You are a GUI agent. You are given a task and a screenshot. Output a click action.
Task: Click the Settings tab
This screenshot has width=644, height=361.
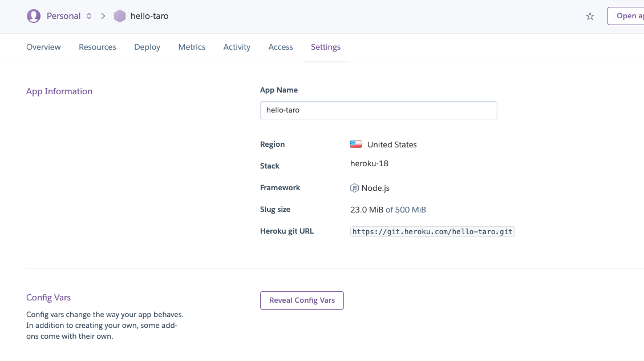tap(326, 47)
